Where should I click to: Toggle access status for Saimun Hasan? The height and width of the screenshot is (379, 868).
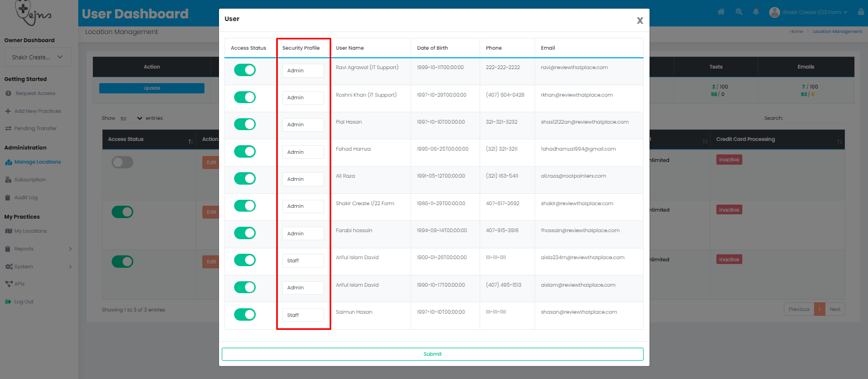point(245,315)
